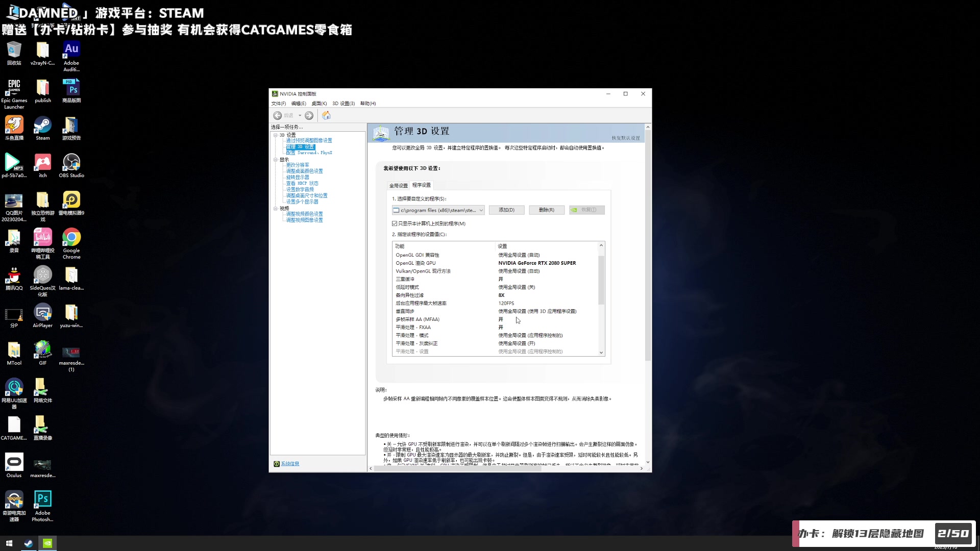
Task: Open 奇游电竞加速器 desktop shortcut
Action: click(x=14, y=506)
